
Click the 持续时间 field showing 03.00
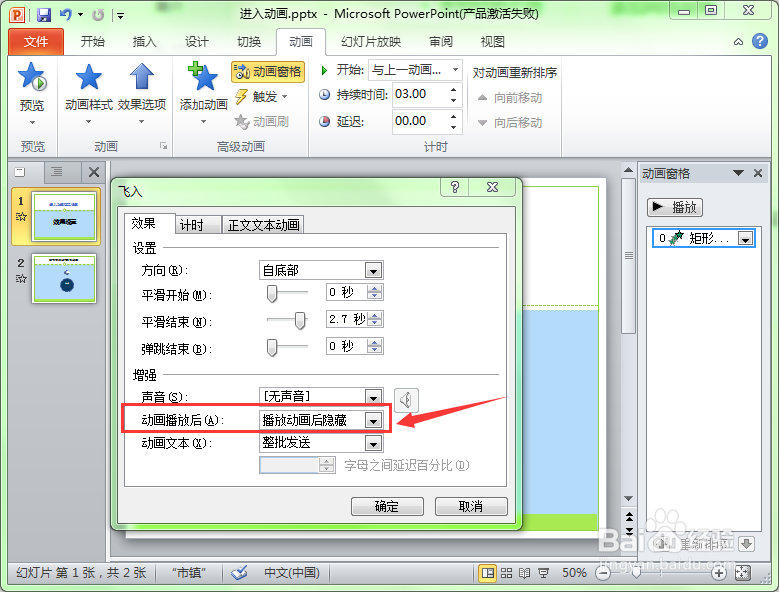pyautogui.click(x=419, y=94)
